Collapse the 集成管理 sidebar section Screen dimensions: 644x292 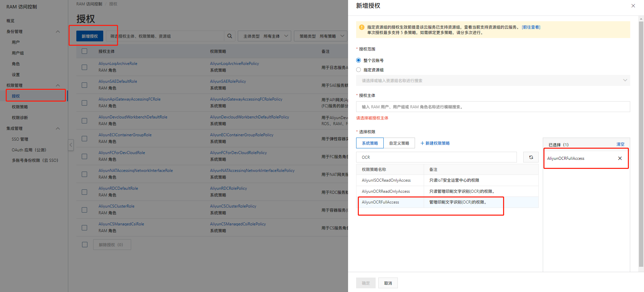click(x=58, y=129)
